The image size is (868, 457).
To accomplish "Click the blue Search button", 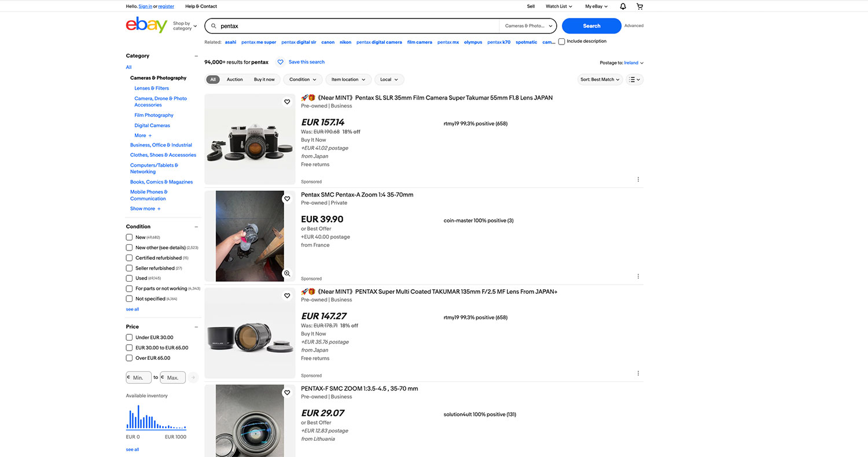I will [591, 26].
